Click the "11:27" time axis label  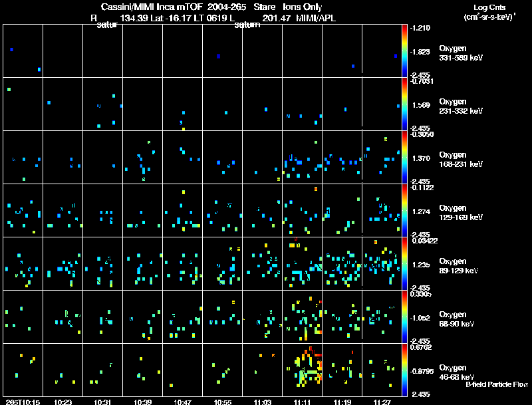pyautogui.click(x=382, y=402)
